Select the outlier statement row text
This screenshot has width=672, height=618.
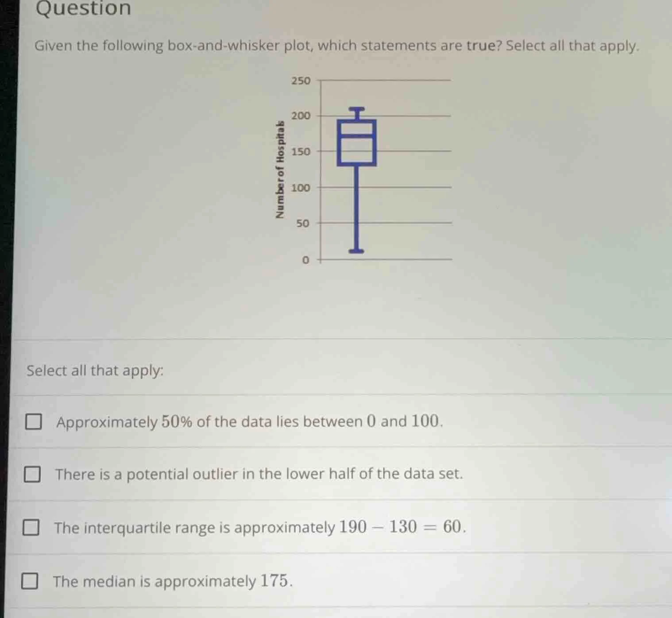point(259,474)
